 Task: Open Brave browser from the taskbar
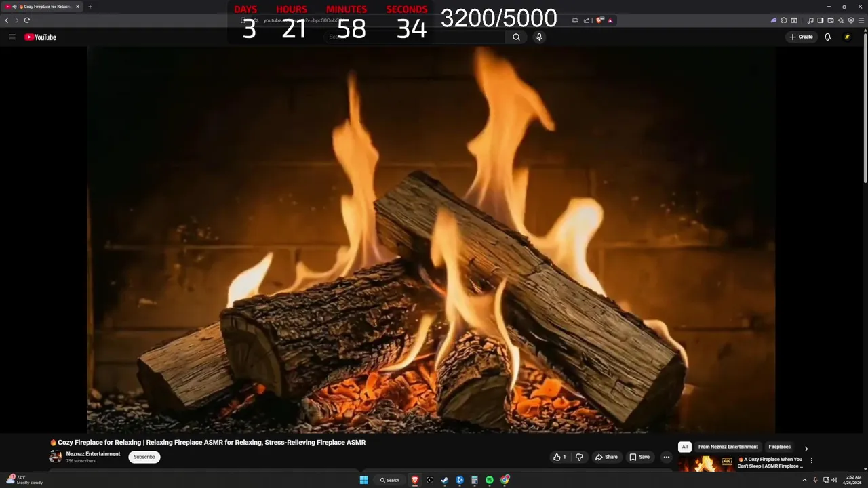coord(415,480)
